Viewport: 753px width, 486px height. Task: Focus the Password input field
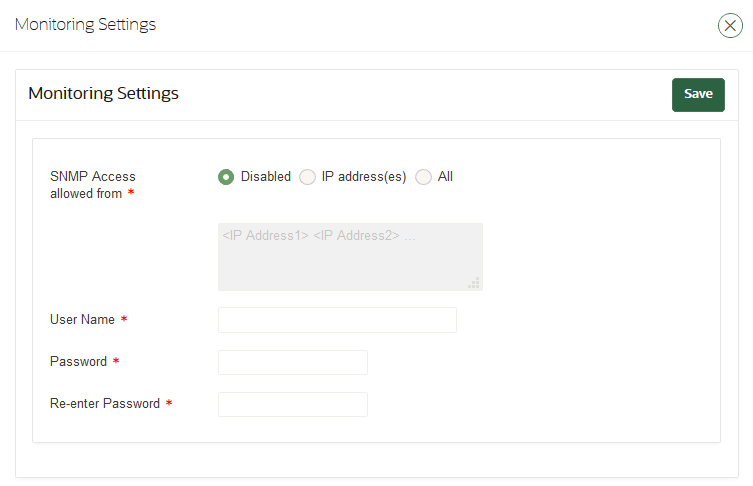[x=292, y=362]
